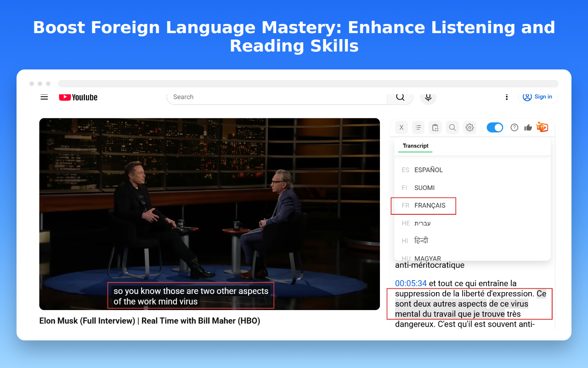Viewport: 588px width, 368px height.
Task: Choose Hebrew (HE) language option
Action: pos(472,223)
